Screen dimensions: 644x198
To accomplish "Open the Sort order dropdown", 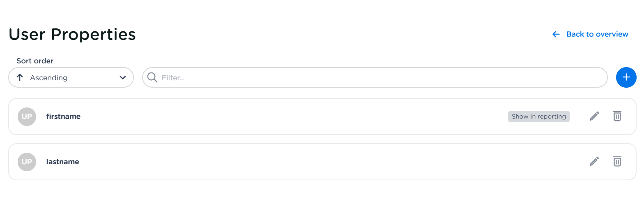I will [71, 77].
